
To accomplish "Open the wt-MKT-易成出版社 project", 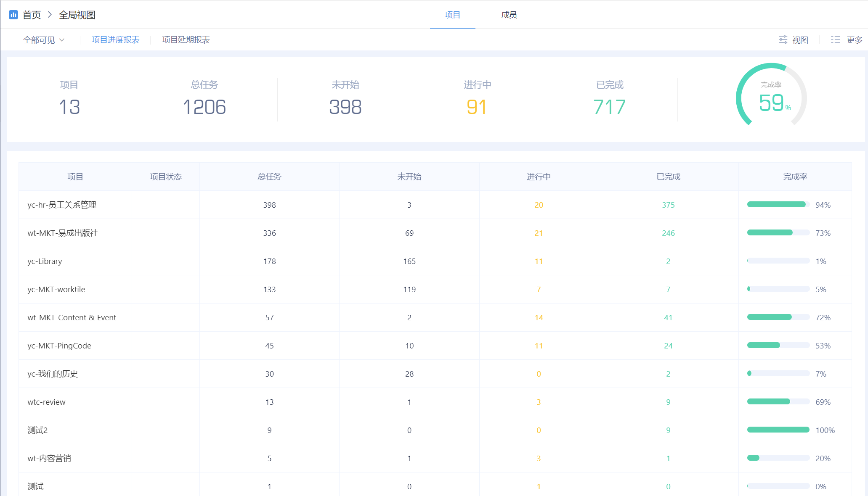I will (63, 233).
